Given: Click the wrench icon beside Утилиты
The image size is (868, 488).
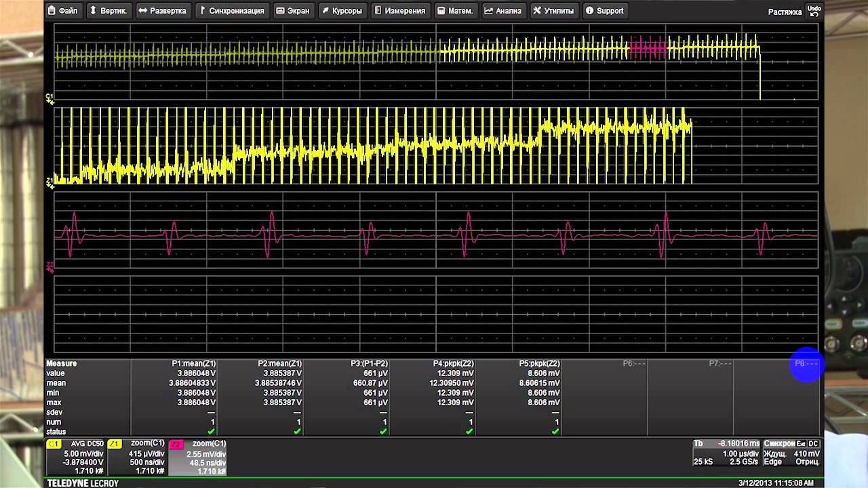Looking at the screenshot, I should pos(537,11).
